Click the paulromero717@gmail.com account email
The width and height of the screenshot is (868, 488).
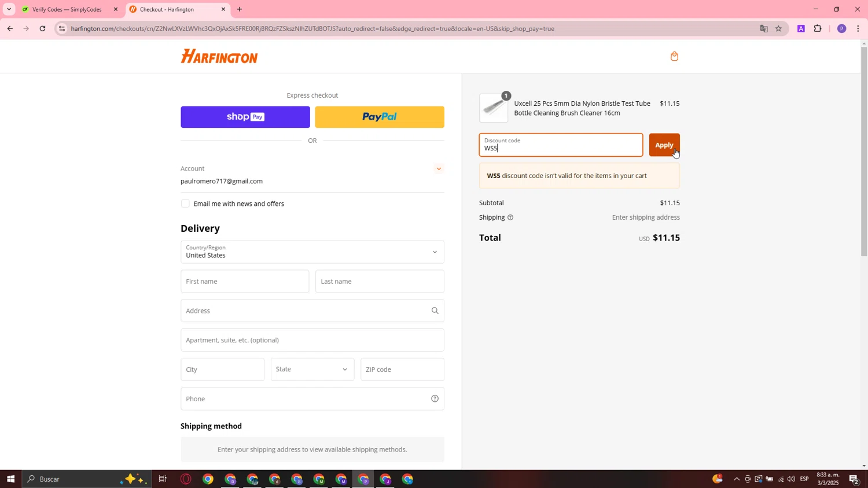[x=222, y=181]
